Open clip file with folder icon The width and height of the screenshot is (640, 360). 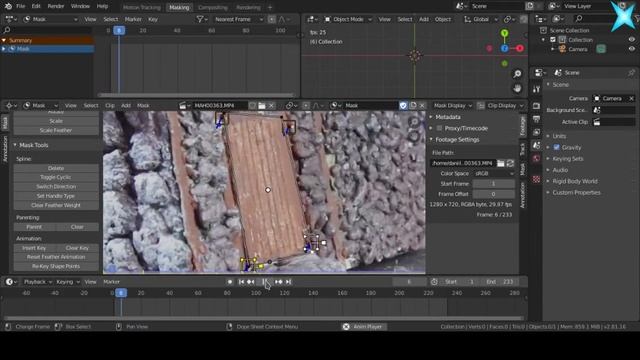coord(262,106)
